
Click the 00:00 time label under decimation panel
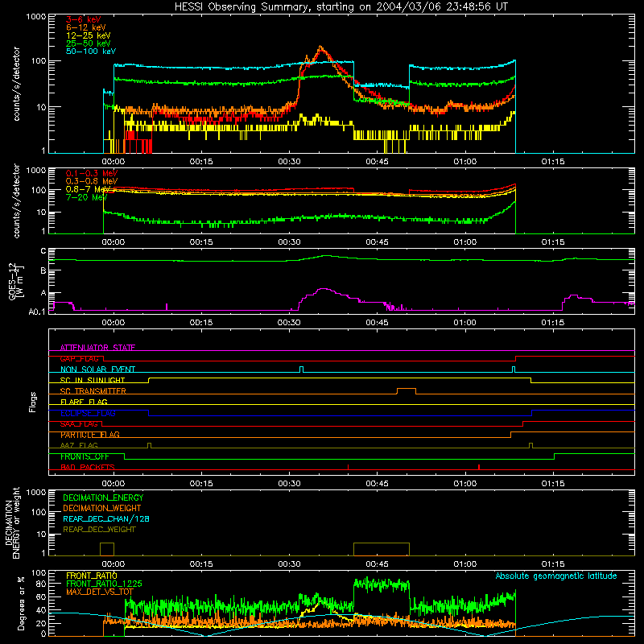113,564
